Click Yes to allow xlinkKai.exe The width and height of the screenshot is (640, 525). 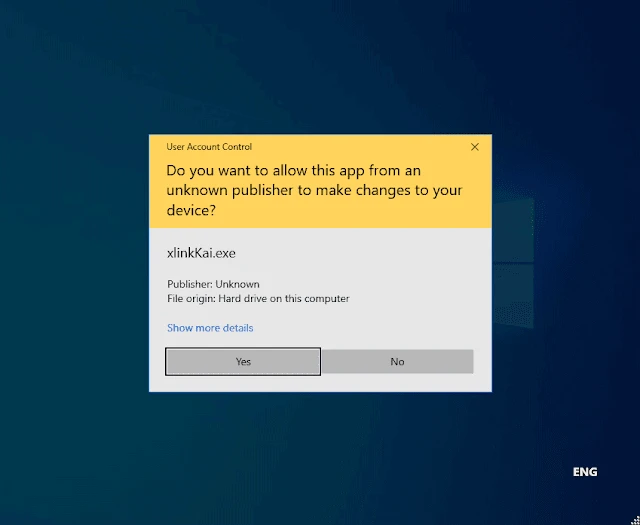[x=243, y=361]
